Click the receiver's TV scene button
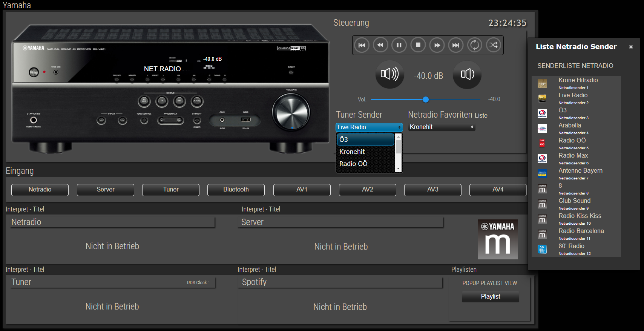The height and width of the screenshot is (331, 644). 162,101
